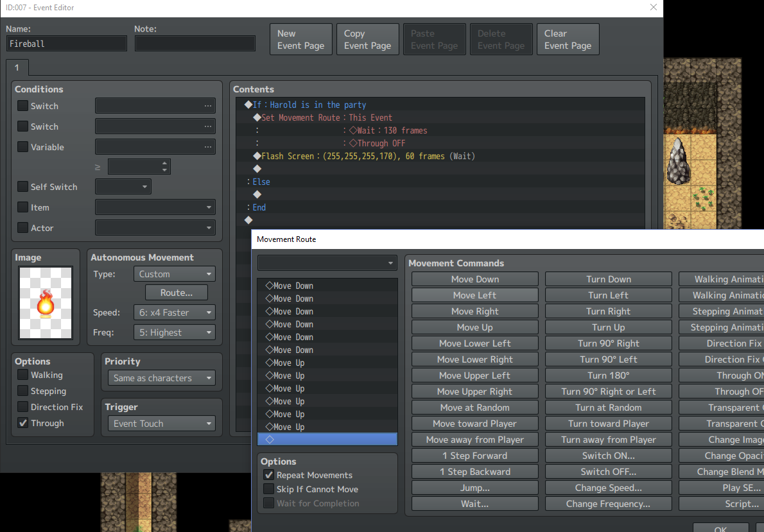Viewport: 764px width, 532px height.
Task: Click the Move Left command button
Action: [474, 295]
